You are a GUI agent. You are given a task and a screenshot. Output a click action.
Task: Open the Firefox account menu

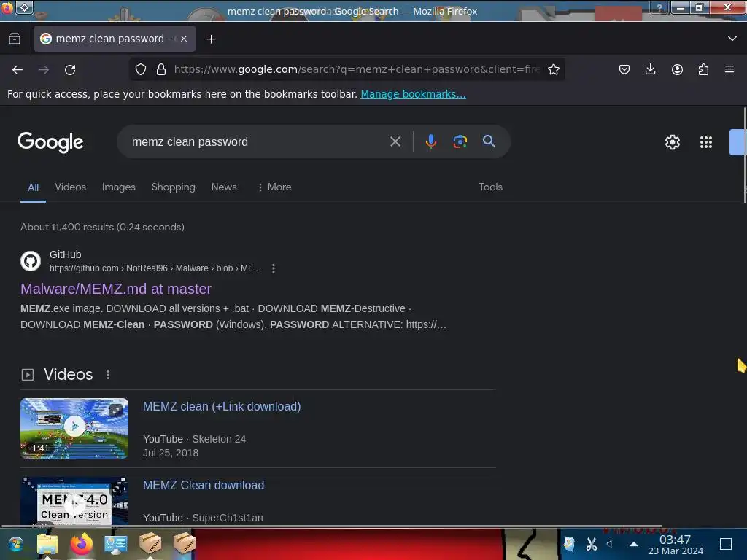[x=677, y=69]
